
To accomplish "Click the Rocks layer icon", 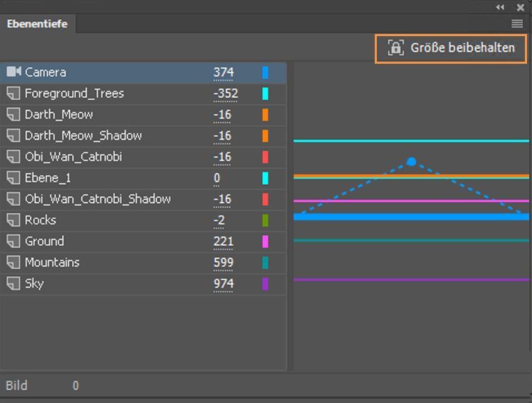I will [x=13, y=220].
